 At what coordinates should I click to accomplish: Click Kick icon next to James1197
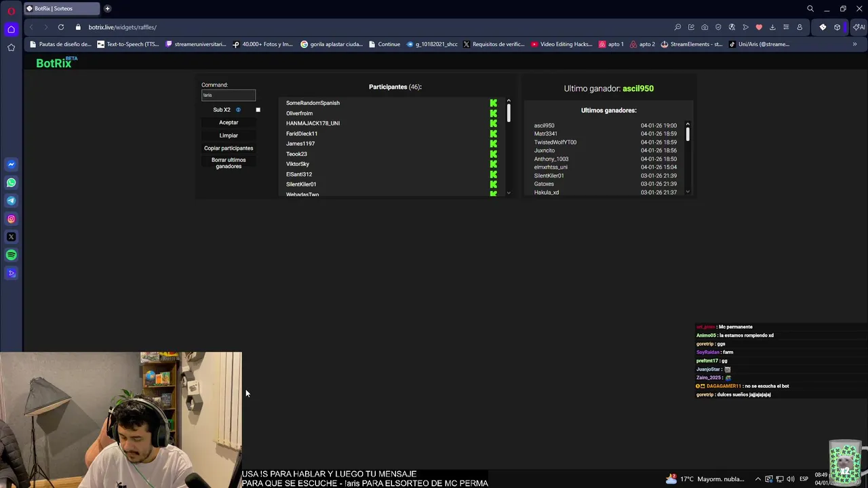pyautogui.click(x=494, y=144)
